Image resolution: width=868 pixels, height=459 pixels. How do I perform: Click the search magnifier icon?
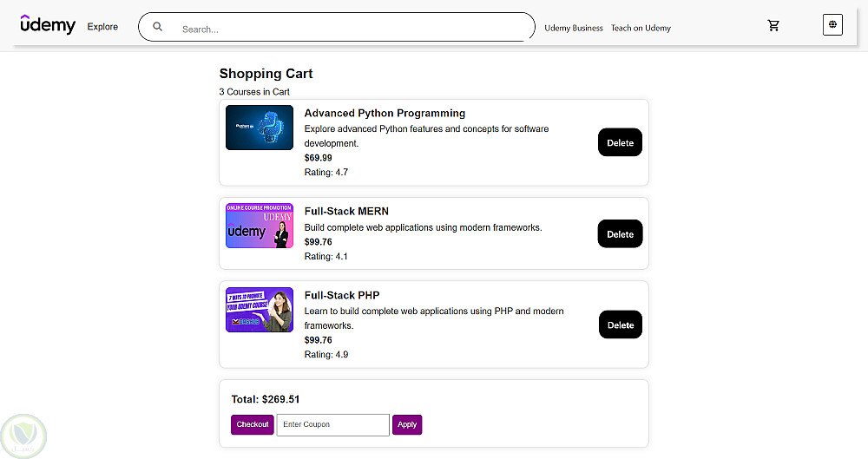click(x=157, y=27)
